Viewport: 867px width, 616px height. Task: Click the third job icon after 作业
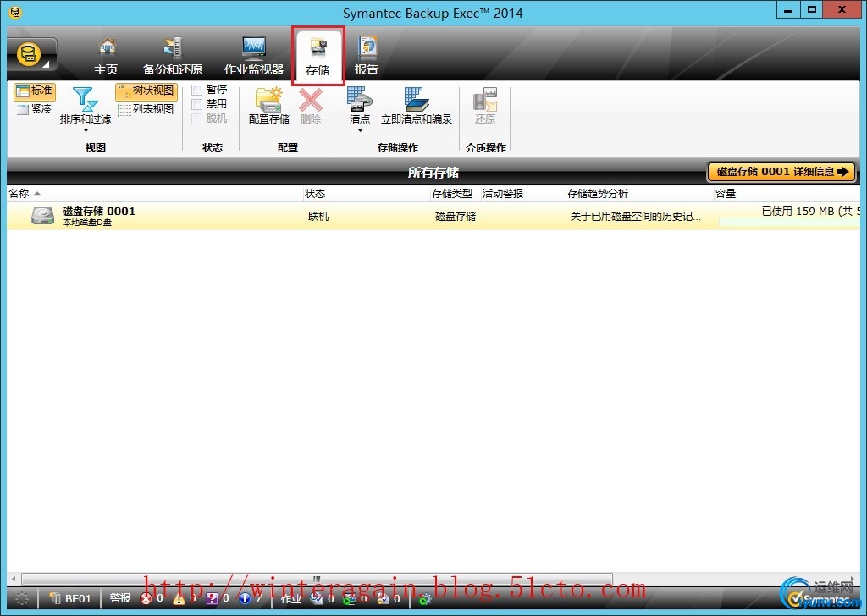[383, 598]
